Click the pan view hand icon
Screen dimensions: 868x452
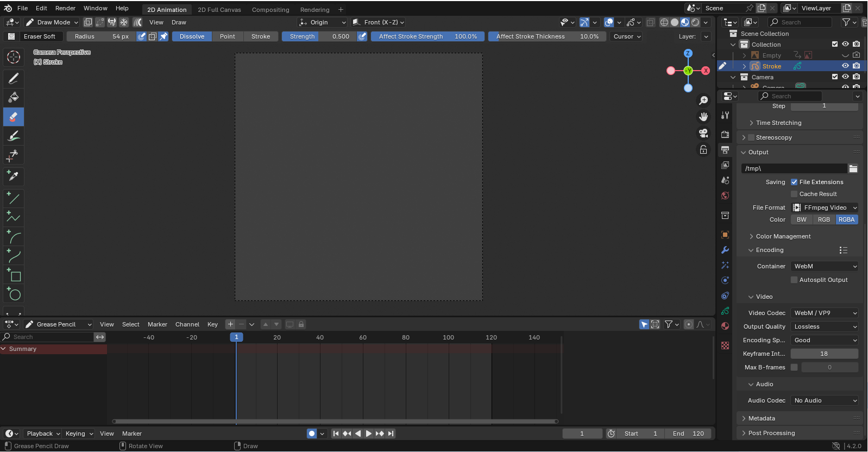(703, 117)
